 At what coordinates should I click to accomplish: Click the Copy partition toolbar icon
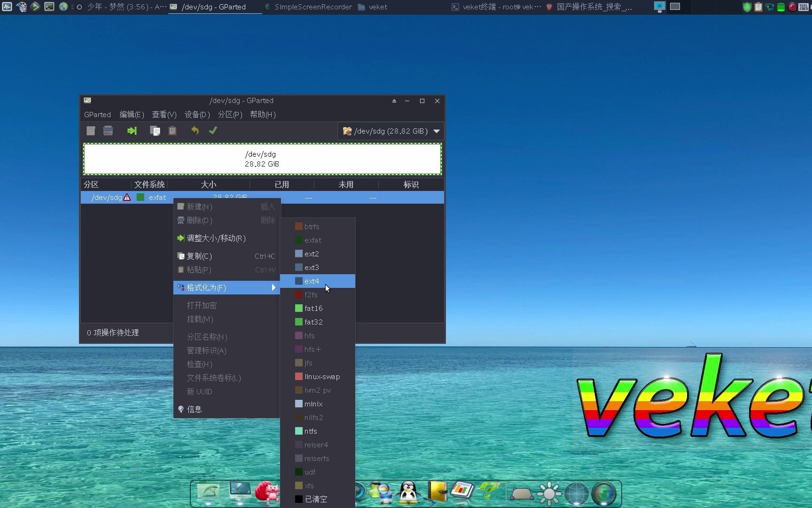[x=155, y=131]
